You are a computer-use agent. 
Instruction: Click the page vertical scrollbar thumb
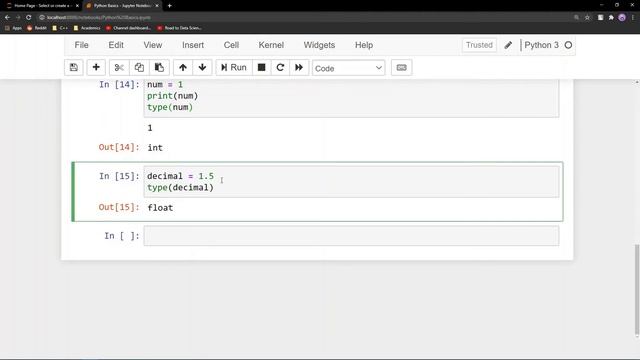click(x=637, y=290)
